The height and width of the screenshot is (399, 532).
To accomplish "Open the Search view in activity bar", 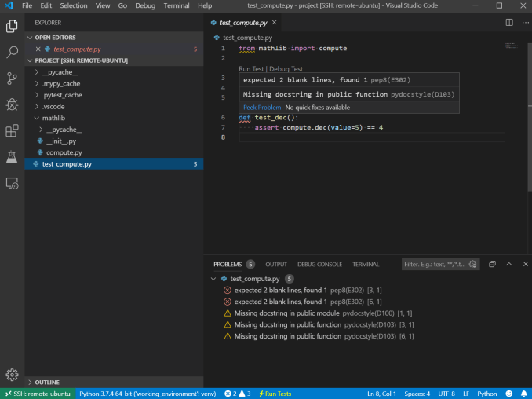I will [12, 53].
